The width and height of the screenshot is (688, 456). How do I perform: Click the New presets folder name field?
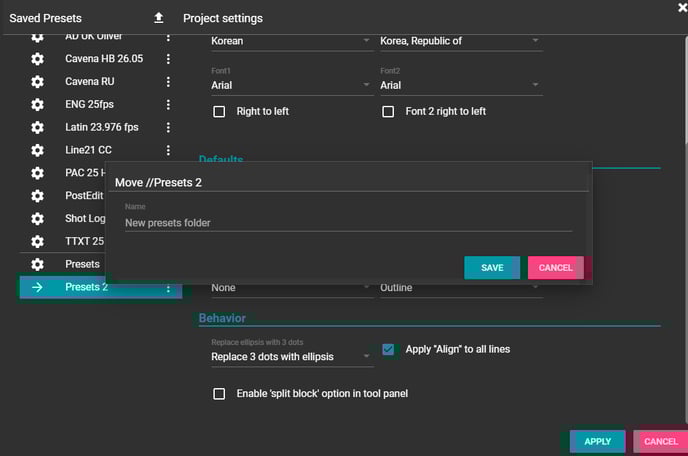click(x=348, y=223)
